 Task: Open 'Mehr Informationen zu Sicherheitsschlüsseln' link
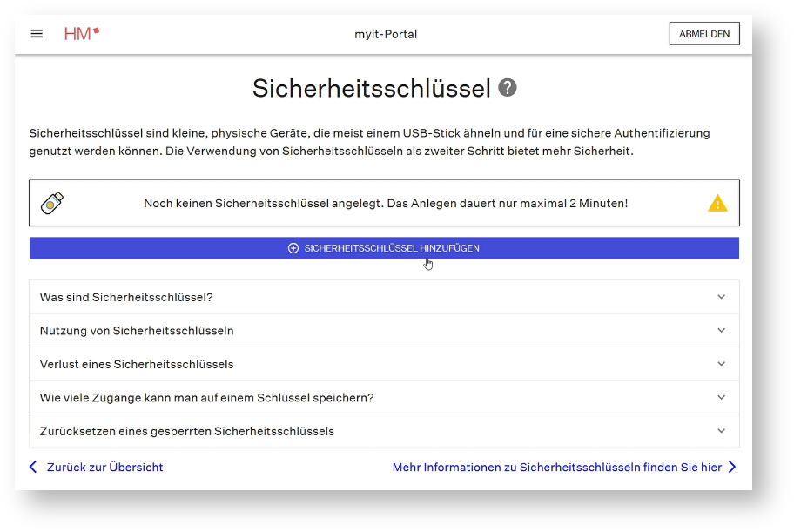click(556, 468)
